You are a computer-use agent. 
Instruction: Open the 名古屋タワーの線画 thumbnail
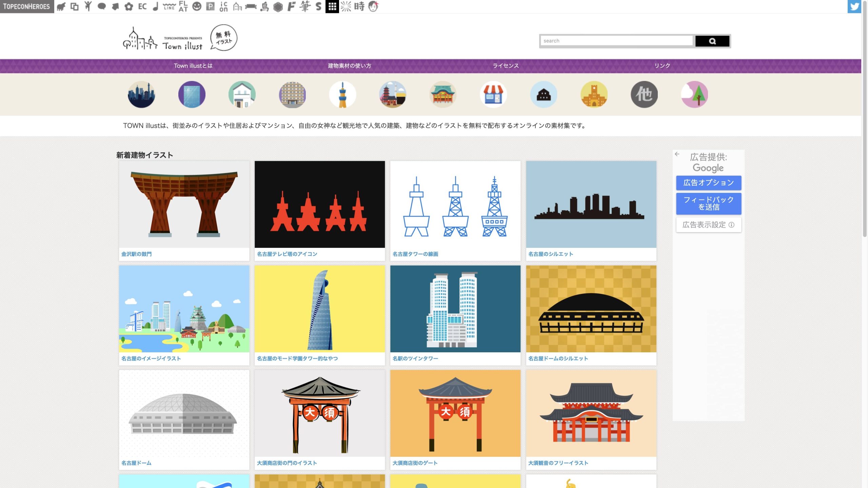[x=455, y=204]
